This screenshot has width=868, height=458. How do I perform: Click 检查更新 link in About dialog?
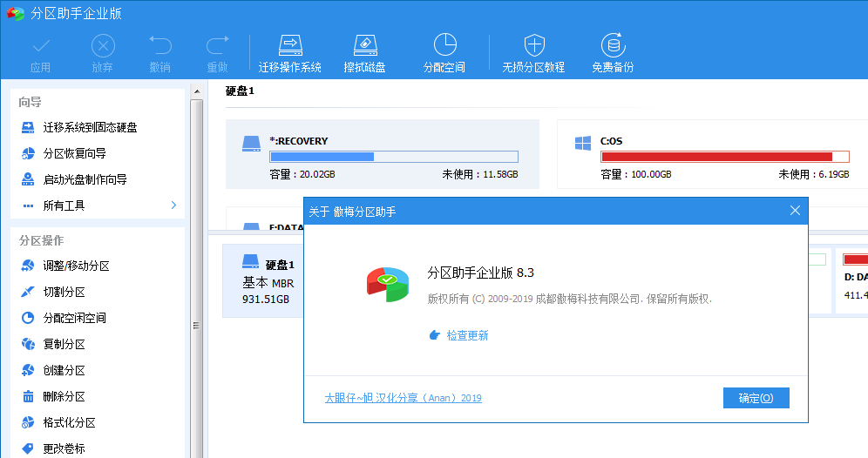point(468,336)
